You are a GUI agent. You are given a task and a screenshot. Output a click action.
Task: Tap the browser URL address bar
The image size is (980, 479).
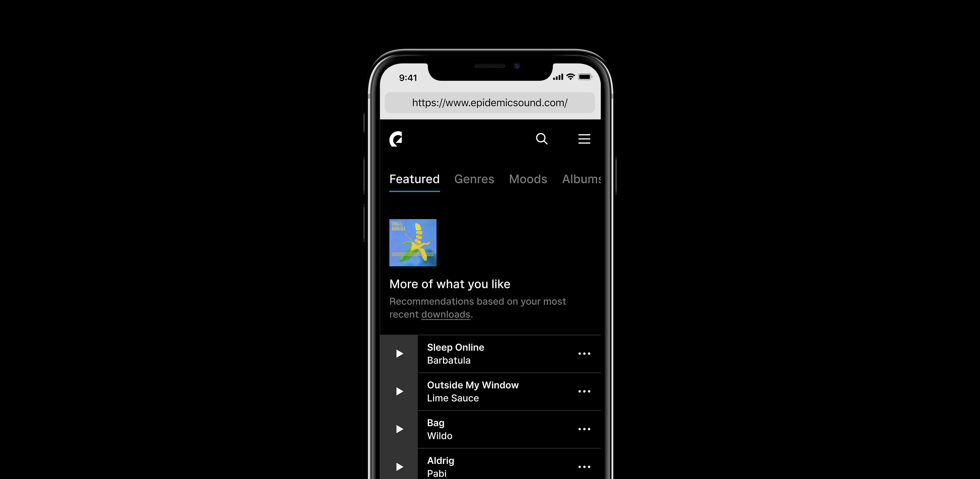(x=489, y=103)
